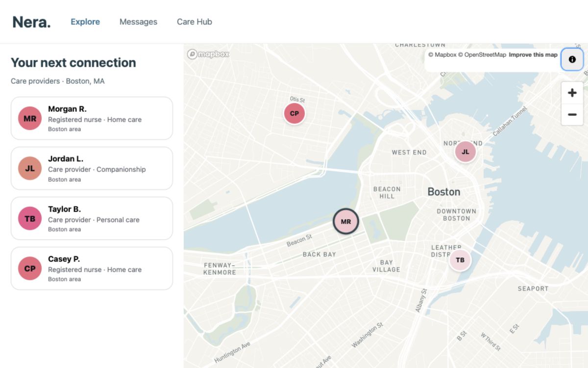This screenshot has width=588, height=368.
Task: Click the TB avatar in the list
Action: click(x=30, y=218)
